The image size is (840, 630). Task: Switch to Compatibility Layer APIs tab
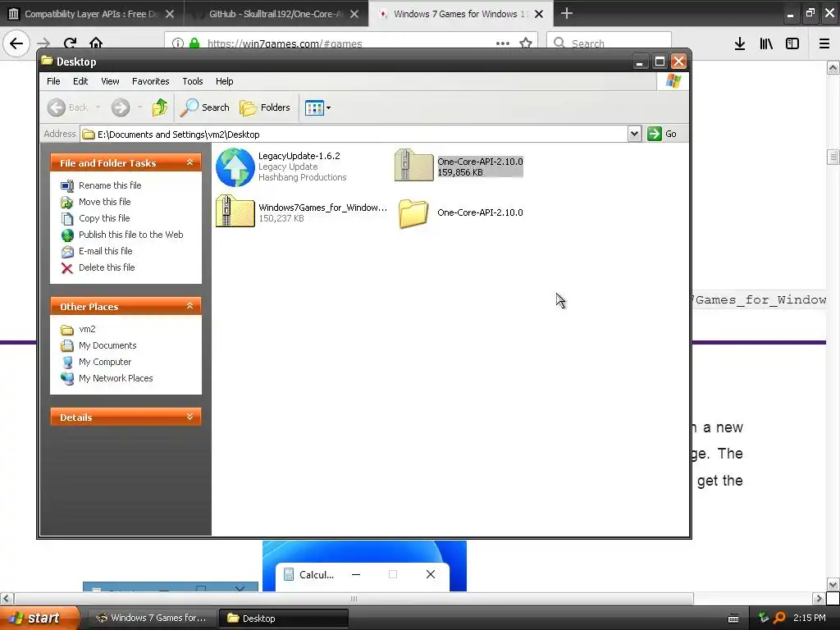point(91,14)
